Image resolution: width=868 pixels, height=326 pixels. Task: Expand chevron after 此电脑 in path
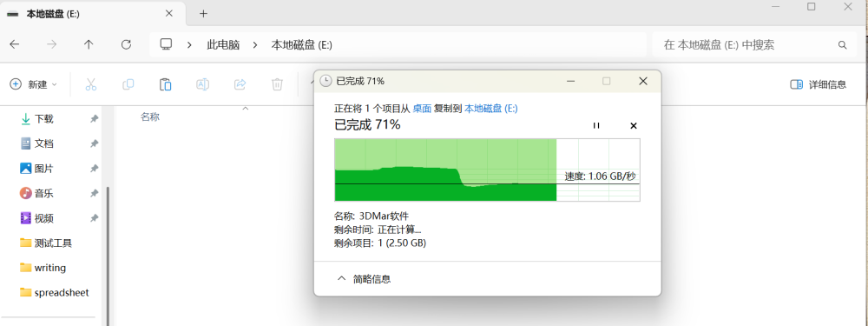[254, 45]
